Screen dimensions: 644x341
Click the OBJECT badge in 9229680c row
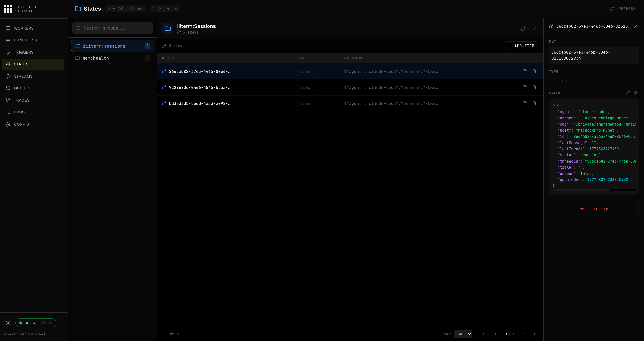(x=306, y=88)
